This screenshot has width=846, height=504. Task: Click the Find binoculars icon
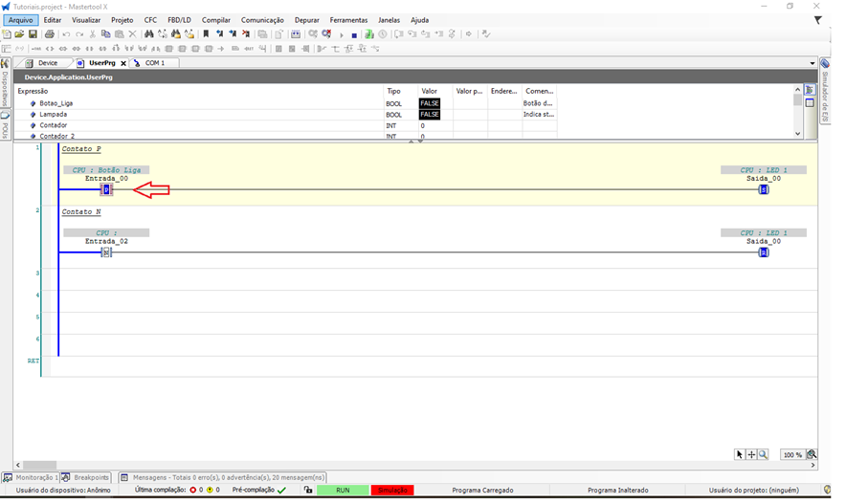149,34
